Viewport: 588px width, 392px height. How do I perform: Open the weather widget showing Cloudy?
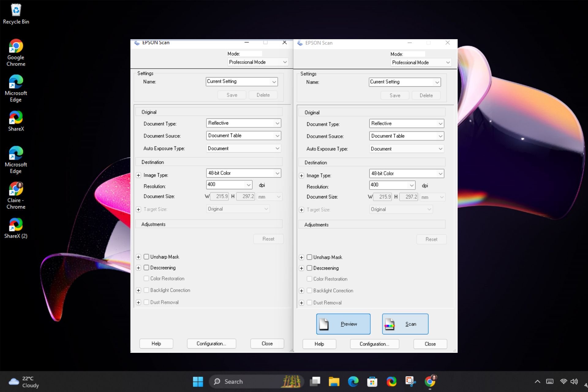[x=24, y=382]
